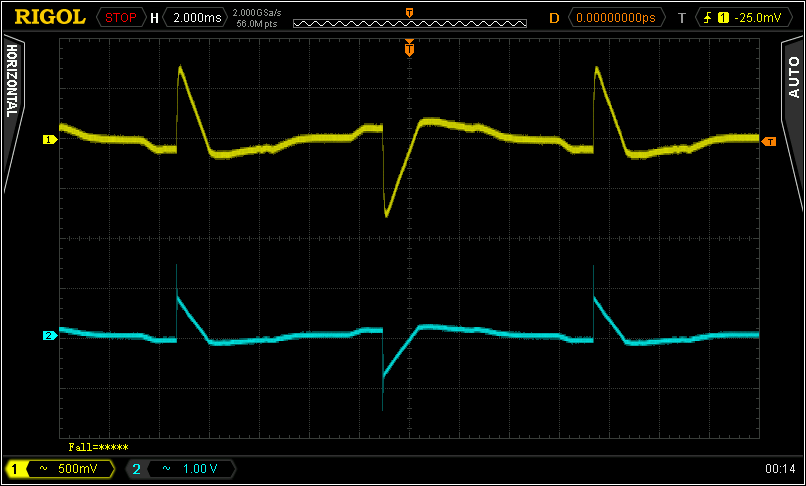Click the 2.000GSa/s sample rate readout
The image size is (806, 486).
[256, 12]
